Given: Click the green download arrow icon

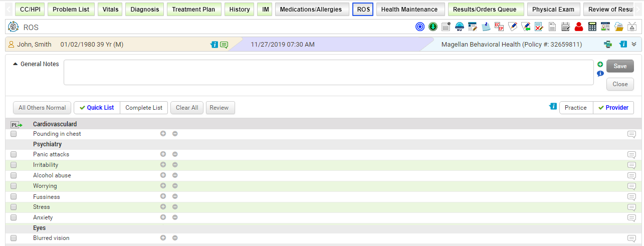Looking at the screenshot, I should point(433,27).
